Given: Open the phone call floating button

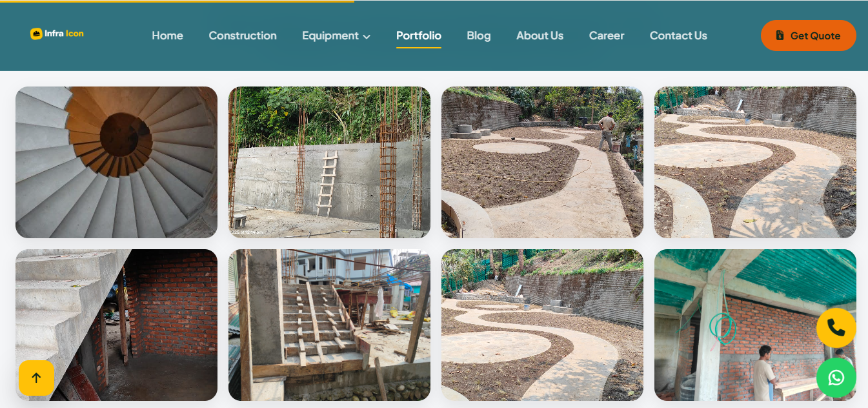Looking at the screenshot, I should [x=836, y=328].
